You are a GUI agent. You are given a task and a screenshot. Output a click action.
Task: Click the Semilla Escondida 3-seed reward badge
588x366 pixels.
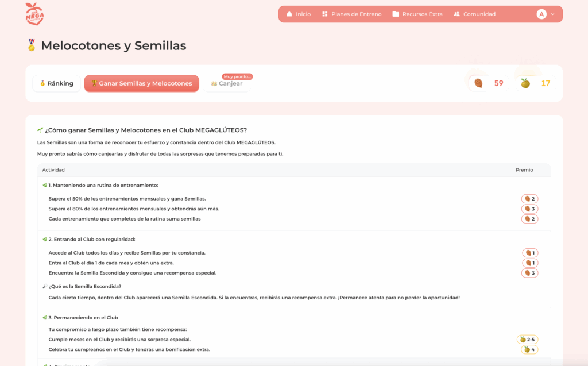529,273
